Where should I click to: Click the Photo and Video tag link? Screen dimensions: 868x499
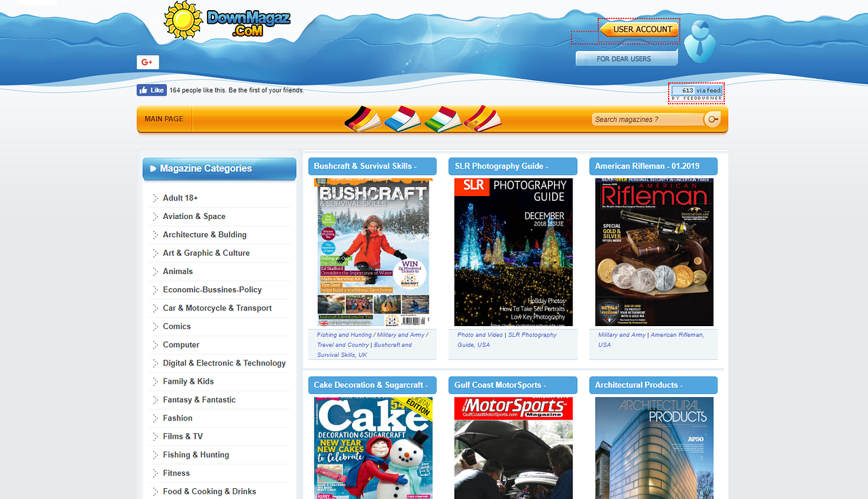[480, 335]
